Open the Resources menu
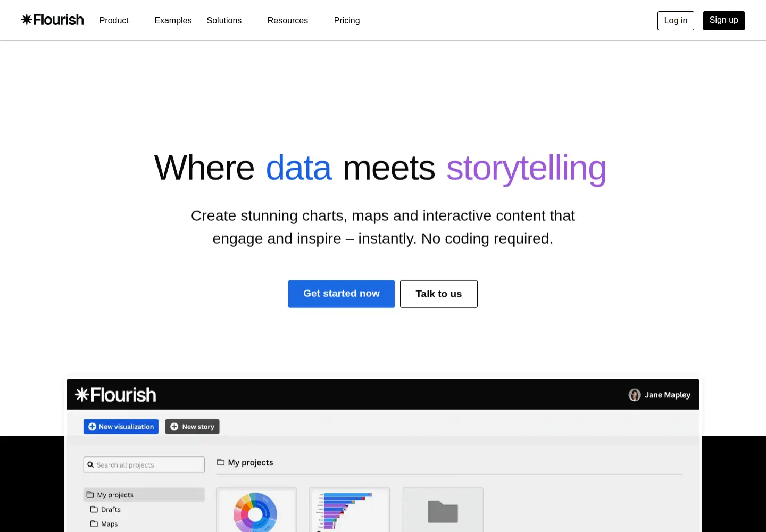 point(288,20)
